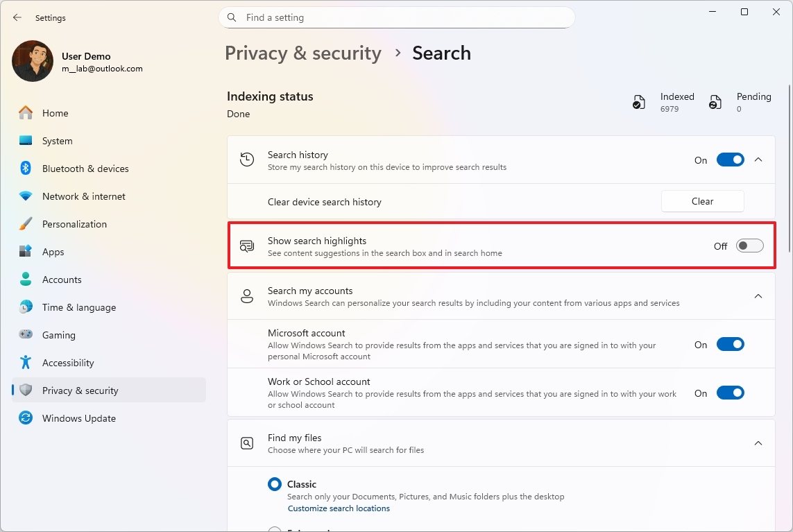The height and width of the screenshot is (532, 793).
Task: Enable Show search highlights
Action: point(749,246)
